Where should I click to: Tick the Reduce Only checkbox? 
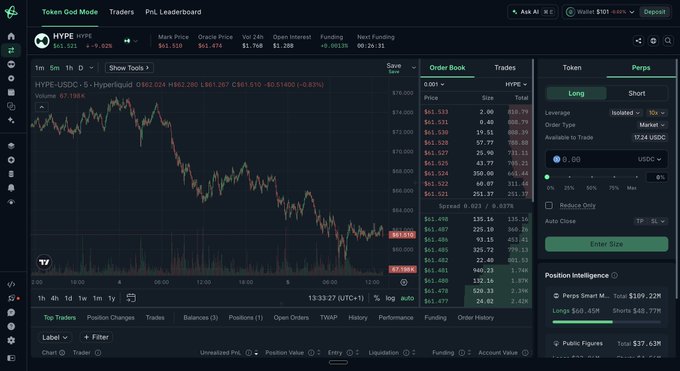(549, 205)
